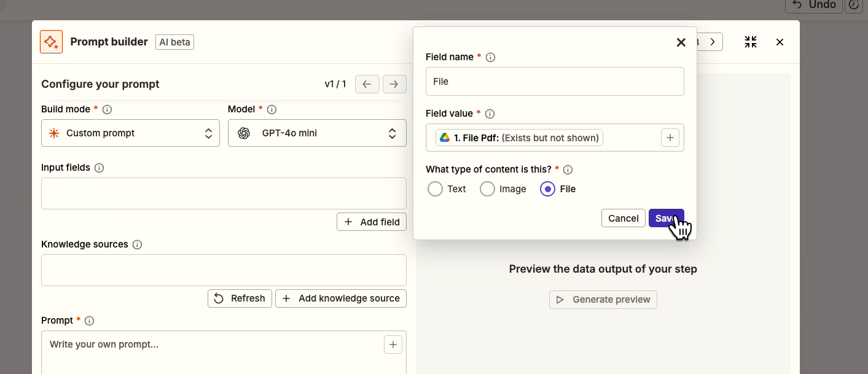Screen dimensions: 868x374
Task: Click the plus icon in Field value box
Action: pos(670,138)
